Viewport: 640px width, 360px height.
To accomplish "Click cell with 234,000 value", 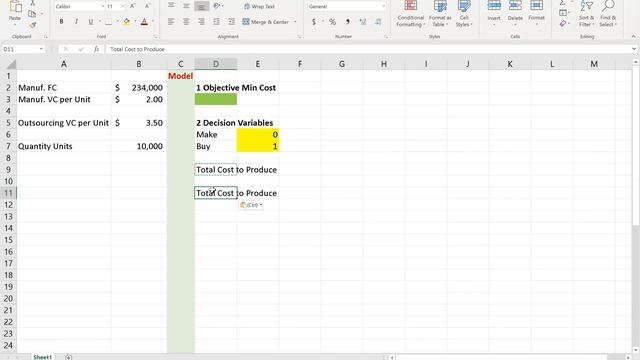I will point(139,88).
